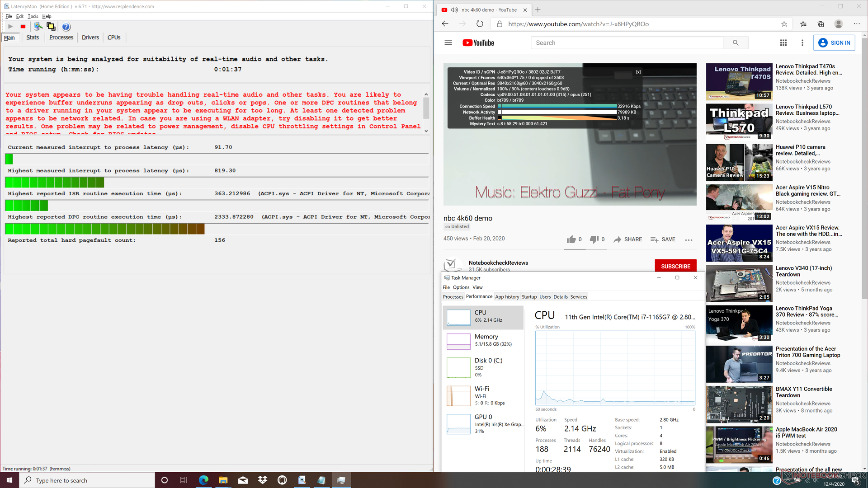Switch to the Stats tab in LatencyMon
Image resolution: width=868 pixels, height=488 pixels.
tap(33, 38)
